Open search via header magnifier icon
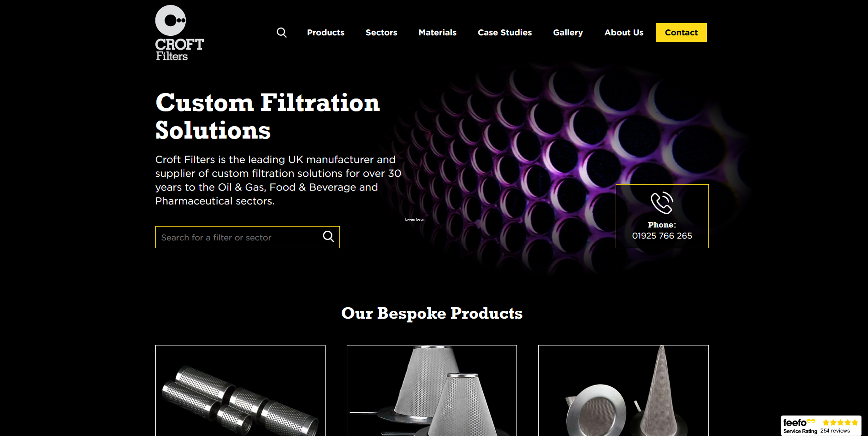Screen dimensions: 868x436 282,33
